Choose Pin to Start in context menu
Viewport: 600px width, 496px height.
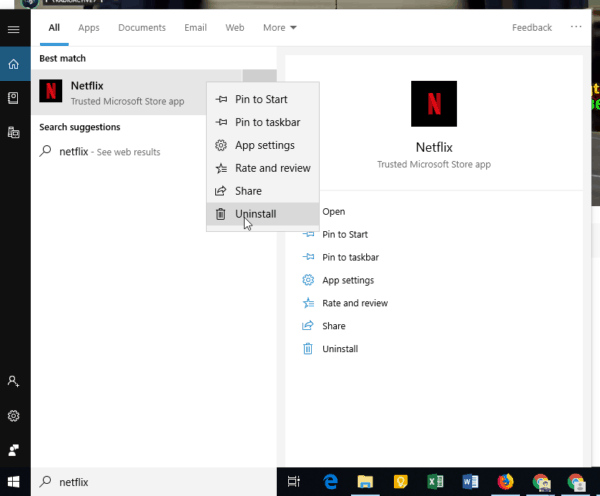(263, 99)
